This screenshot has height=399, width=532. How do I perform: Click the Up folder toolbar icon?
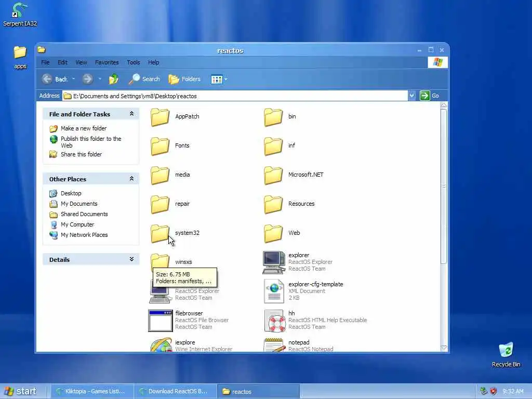[x=114, y=79]
